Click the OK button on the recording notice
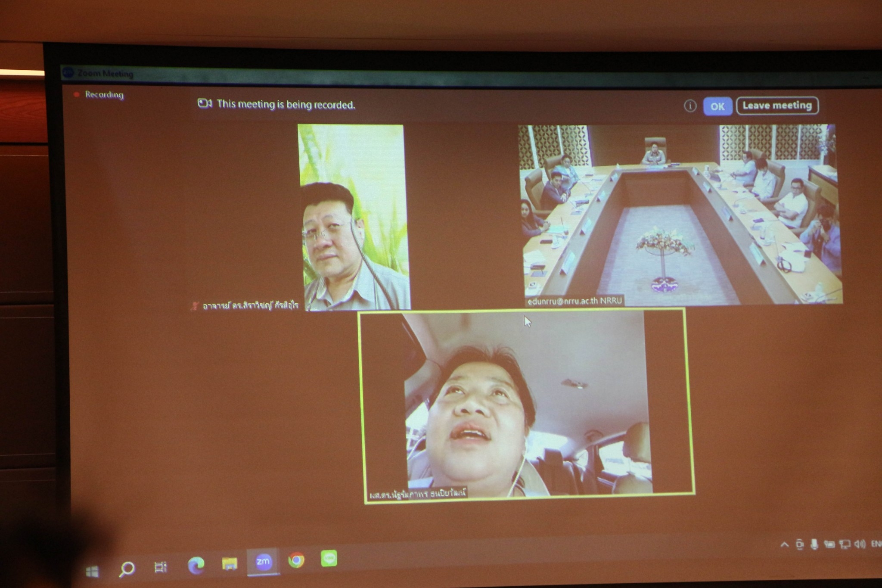The width and height of the screenshot is (882, 588). (717, 106)
